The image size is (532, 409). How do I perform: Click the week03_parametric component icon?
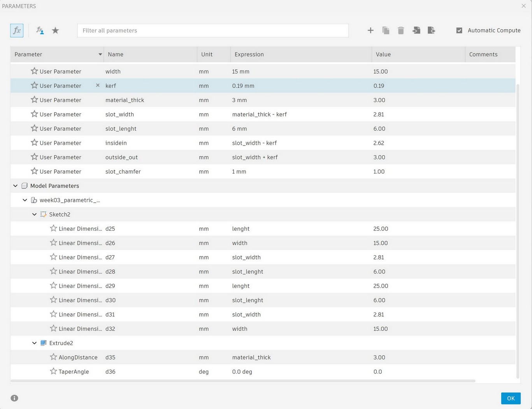tap(34, 200)
